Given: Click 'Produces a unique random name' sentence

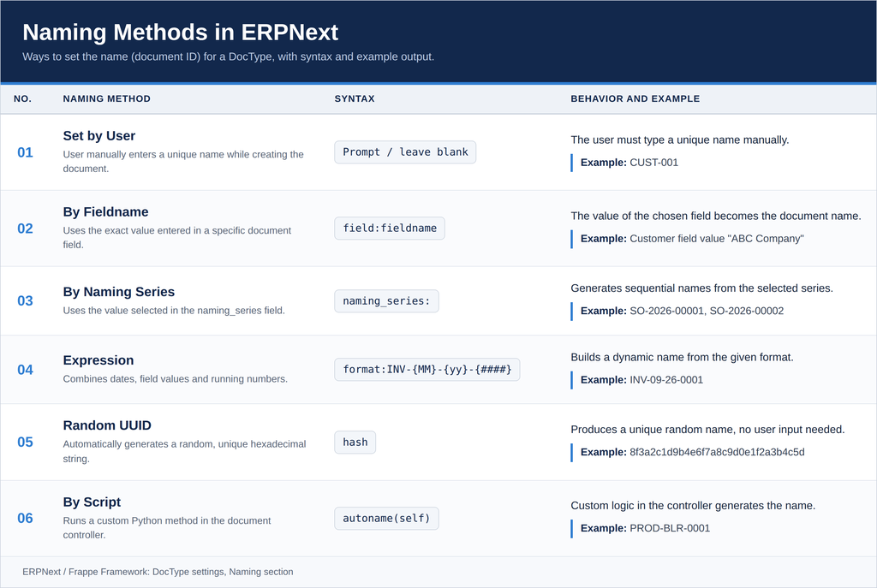Looking at the screenshot, I should tap(707, 430).
